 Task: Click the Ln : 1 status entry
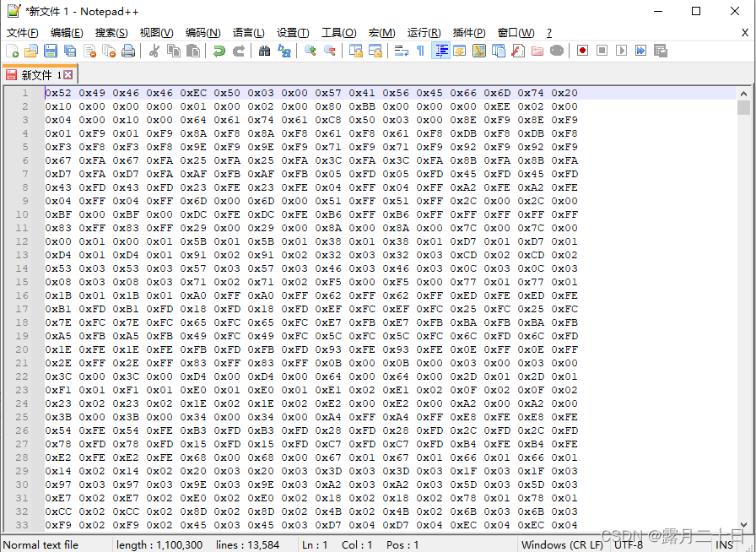point(315,544)
